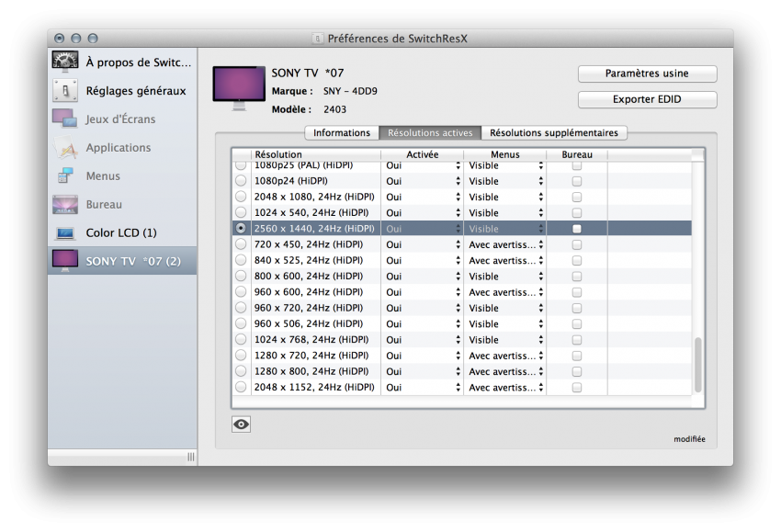
Task: Select the Réglages généraux switch icon
Action: [x=65, y=91]
